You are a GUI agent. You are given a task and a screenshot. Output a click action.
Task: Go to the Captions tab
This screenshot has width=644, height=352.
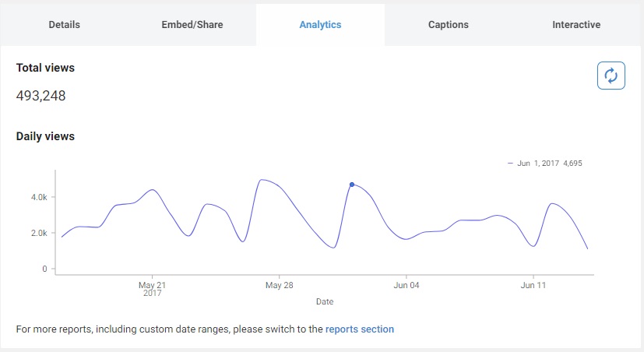click(x=448, y=24)
